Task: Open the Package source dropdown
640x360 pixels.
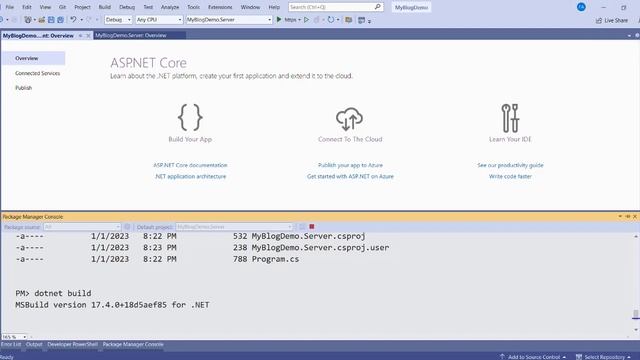Action: click(x=82, y=227)
